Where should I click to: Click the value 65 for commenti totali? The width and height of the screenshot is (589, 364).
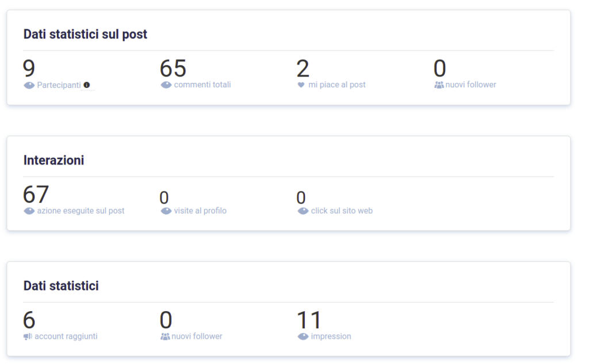(173, 69)
